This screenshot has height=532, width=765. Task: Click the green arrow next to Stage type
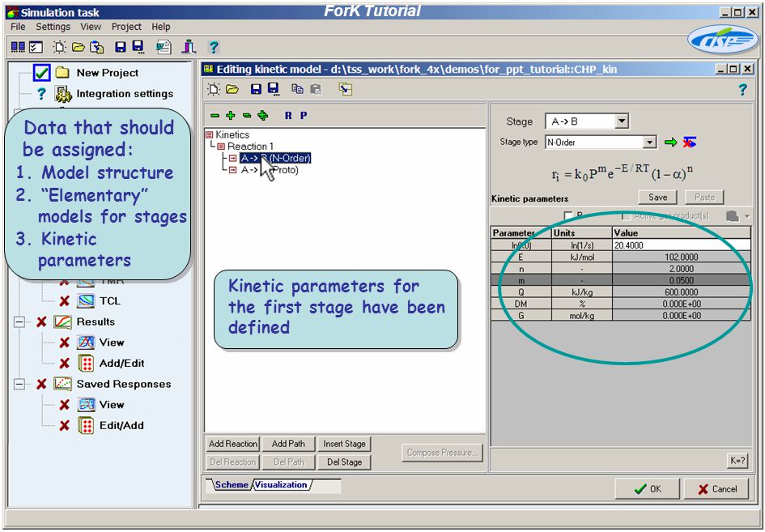tap(671, 142)
